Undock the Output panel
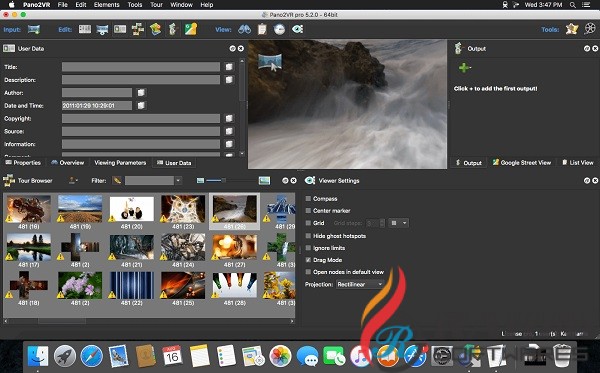600x373 pixels. click(x=587, y=49)
